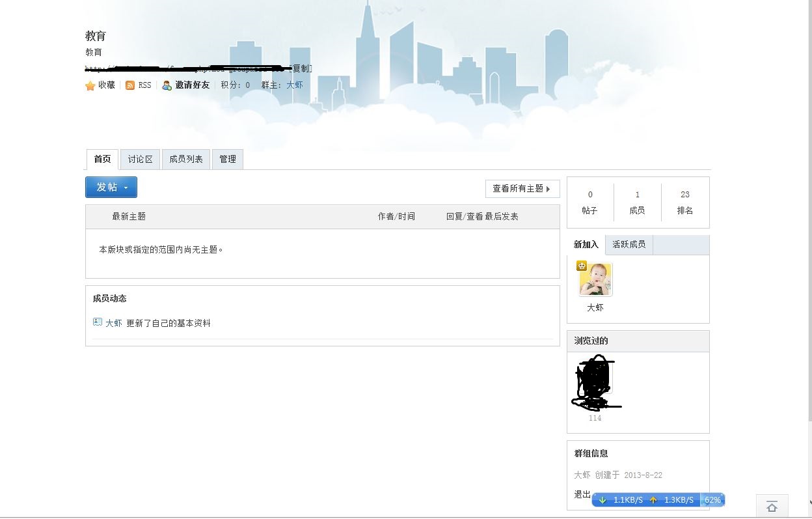Screen dimensions: 812x519
Task: Click the 浏览过的 panel heading
Action: pyautogui.click(x=591, y=341)
